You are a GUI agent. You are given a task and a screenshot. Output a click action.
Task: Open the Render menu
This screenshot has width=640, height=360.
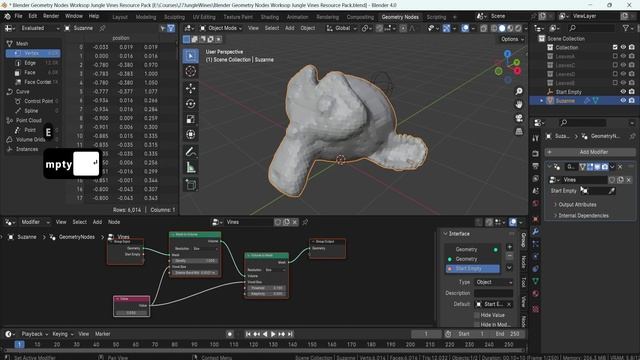click(x=51, y=16)
